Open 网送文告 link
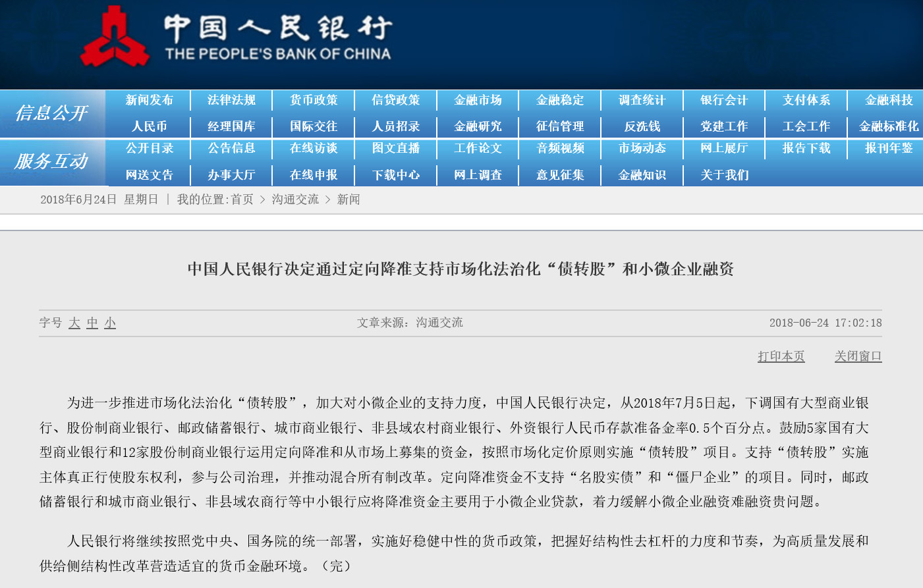Viewport: 923px width, 588px height. 150,175
